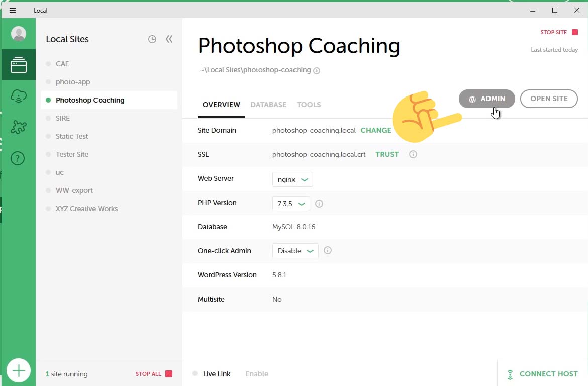Viewport: 588px width, 386px height.
Task: Open the cloud backups sidebar icon
Action: (x=19, y=96)
